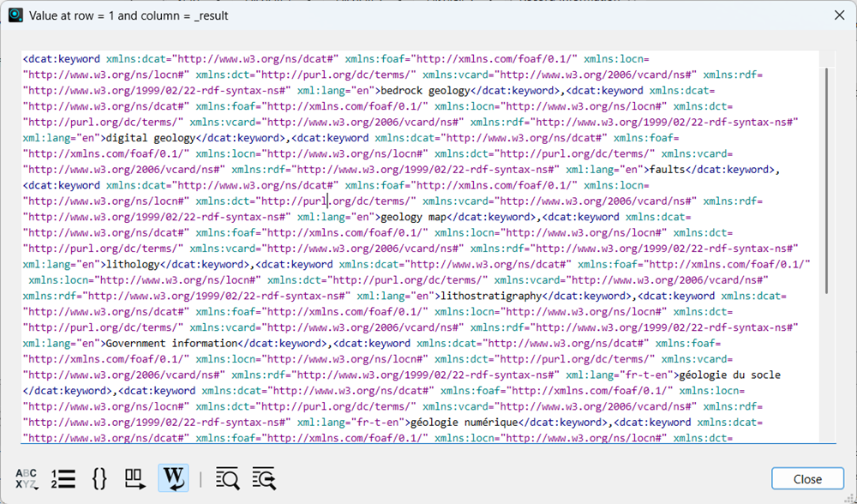Click the vertical scrollbar thumb

click(x=827, y=180)
